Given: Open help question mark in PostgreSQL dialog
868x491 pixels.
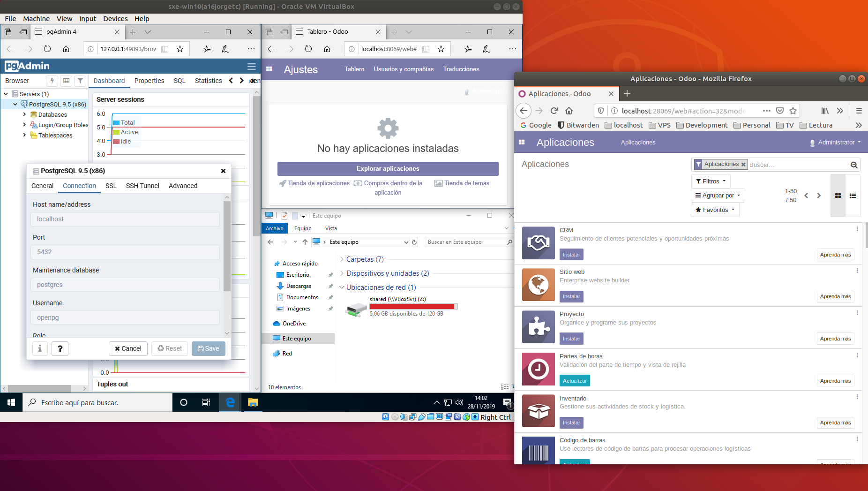Looking at the screenshot, I should coord(60,348).
